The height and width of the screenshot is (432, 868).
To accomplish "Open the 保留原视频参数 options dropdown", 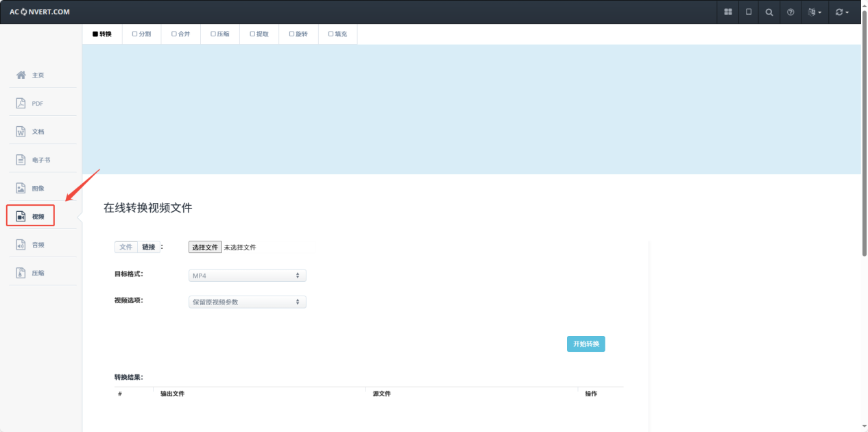I will pyautogui.click(x=248, y=302).
